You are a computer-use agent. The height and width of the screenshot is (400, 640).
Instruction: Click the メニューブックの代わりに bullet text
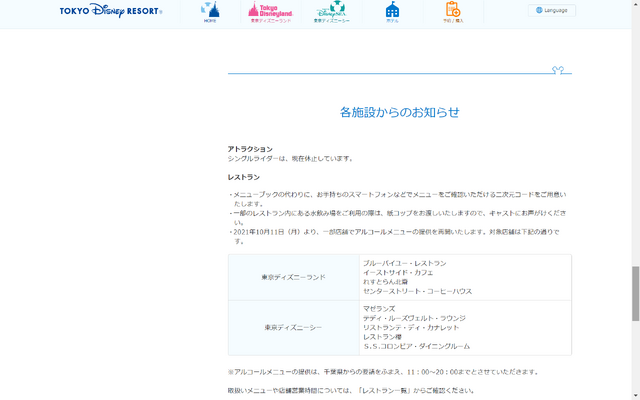coord(397,199)
